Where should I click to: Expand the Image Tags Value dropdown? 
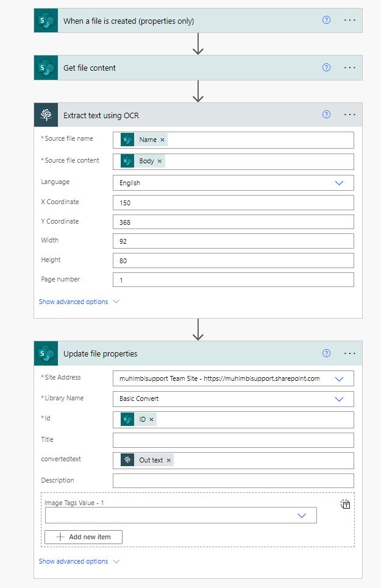tap(302, 515)
